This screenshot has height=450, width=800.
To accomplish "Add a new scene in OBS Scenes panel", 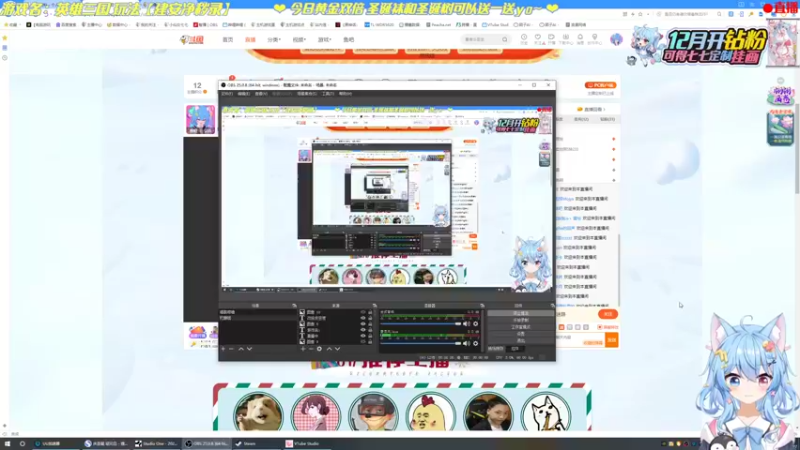I will (223, 348).
